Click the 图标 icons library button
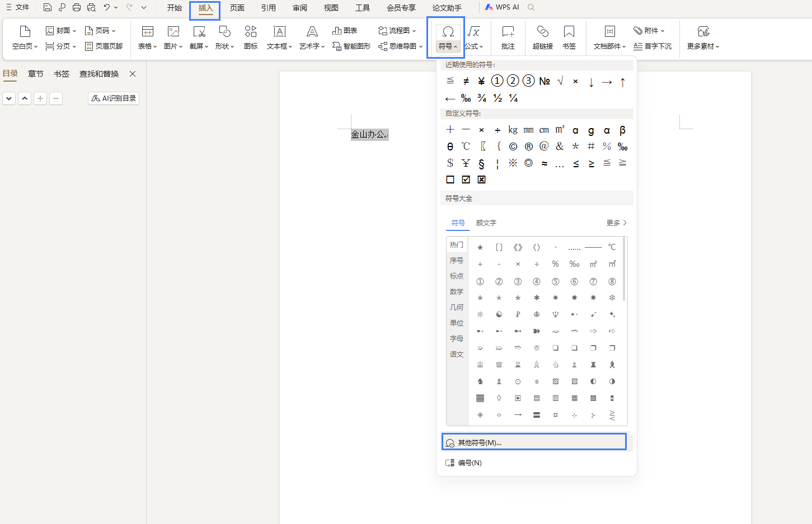This screenshot has height=524, width=812. coord(251,38)
